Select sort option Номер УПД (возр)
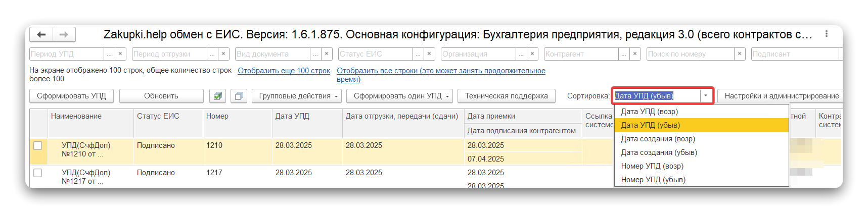 pyautogui.click(x=702, y=166)
